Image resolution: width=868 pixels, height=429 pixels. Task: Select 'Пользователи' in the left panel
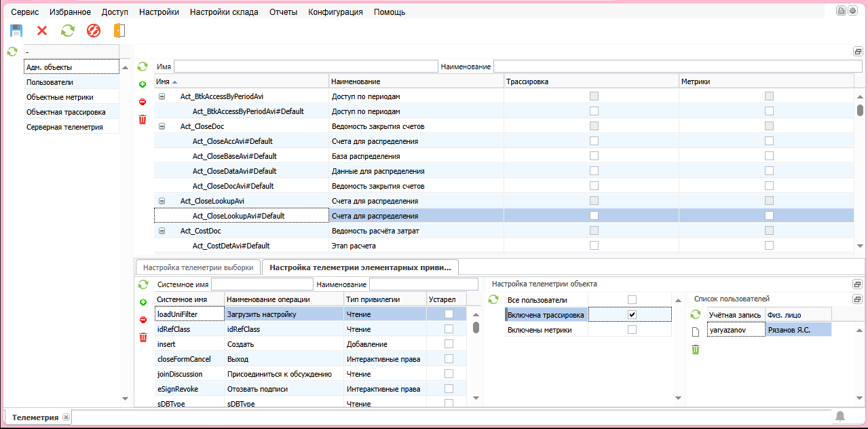(x=50, y=82)
